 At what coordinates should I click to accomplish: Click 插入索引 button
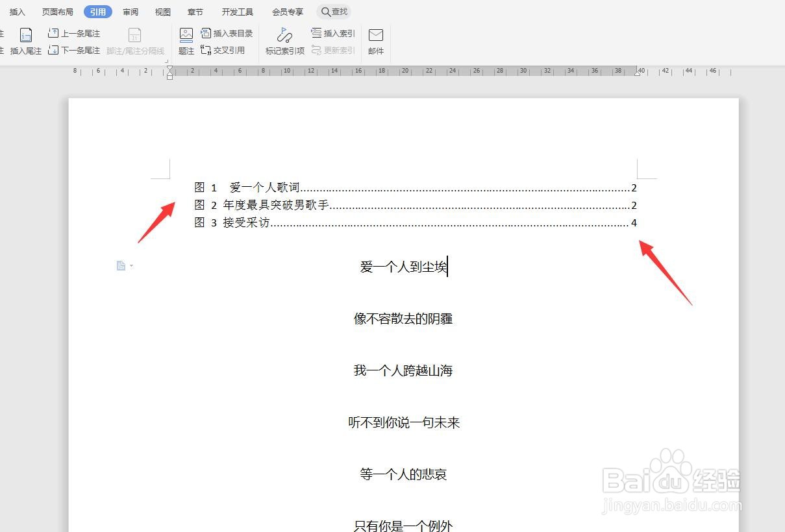333,33
